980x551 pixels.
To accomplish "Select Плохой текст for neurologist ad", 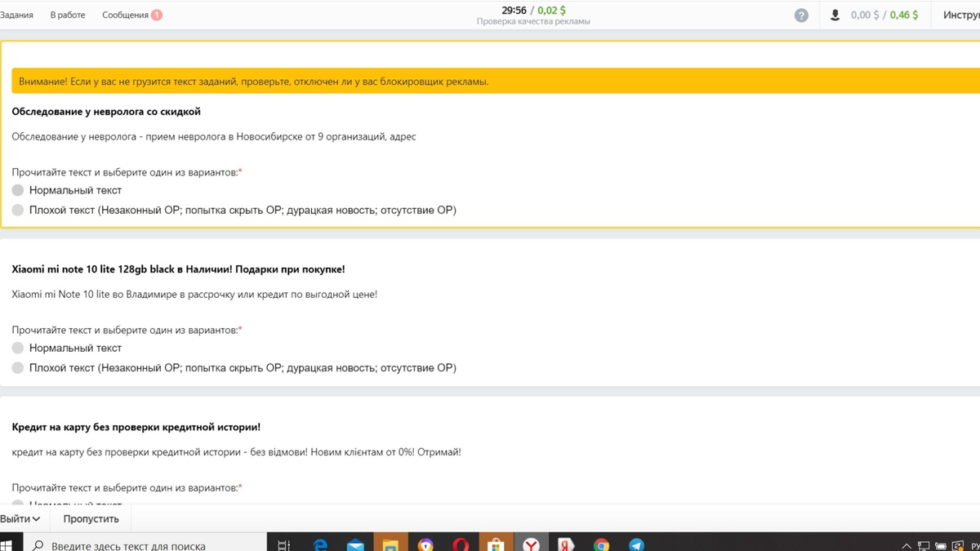I will [x=18, y=210].
